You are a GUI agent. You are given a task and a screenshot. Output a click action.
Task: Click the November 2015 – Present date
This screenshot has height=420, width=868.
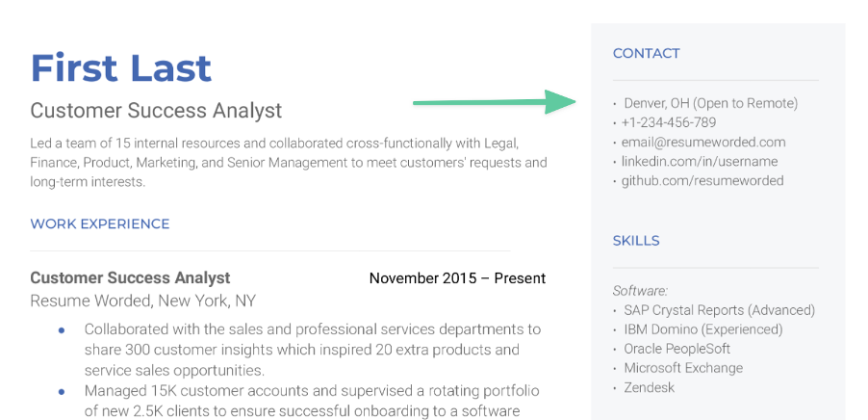(457, 277)
